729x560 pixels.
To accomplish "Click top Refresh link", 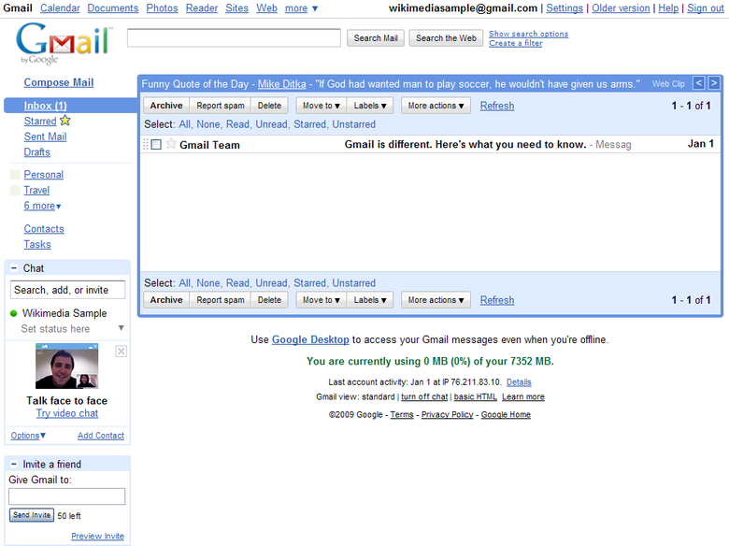I will point(497,106).
